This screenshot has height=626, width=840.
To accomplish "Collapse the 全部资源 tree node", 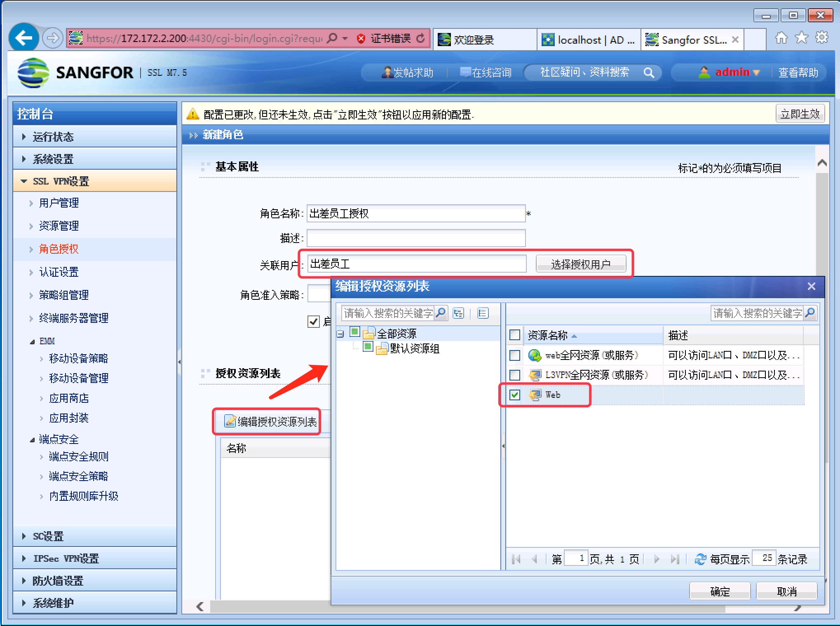I will coord(340,334).
